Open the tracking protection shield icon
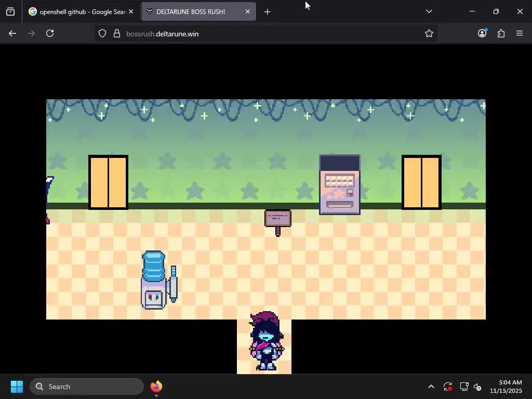Screen dimensions: 532x399 [102, 33]
